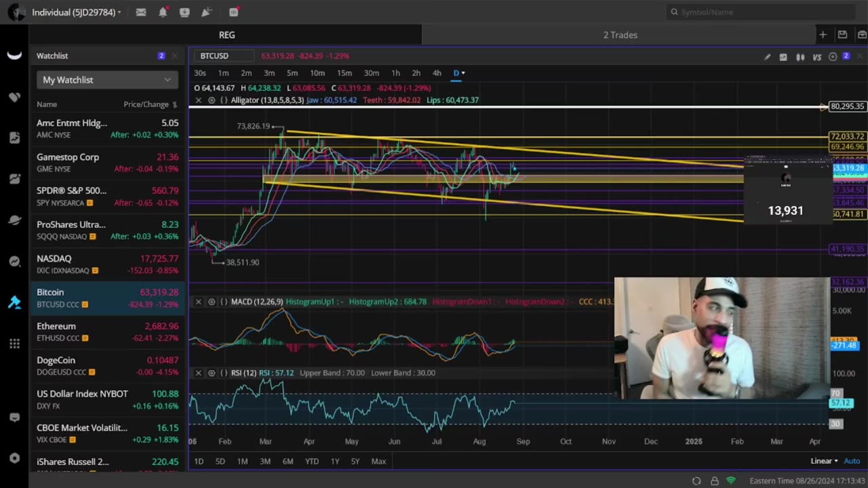Select the 5m interval
This screenshot has width=868, height=488.
click(292, 73)
